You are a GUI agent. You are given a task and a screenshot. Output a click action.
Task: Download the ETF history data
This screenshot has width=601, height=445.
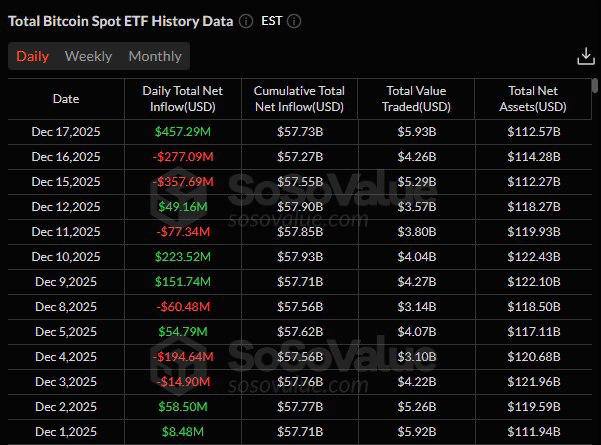pyautogui.click(x=586, y=56)
